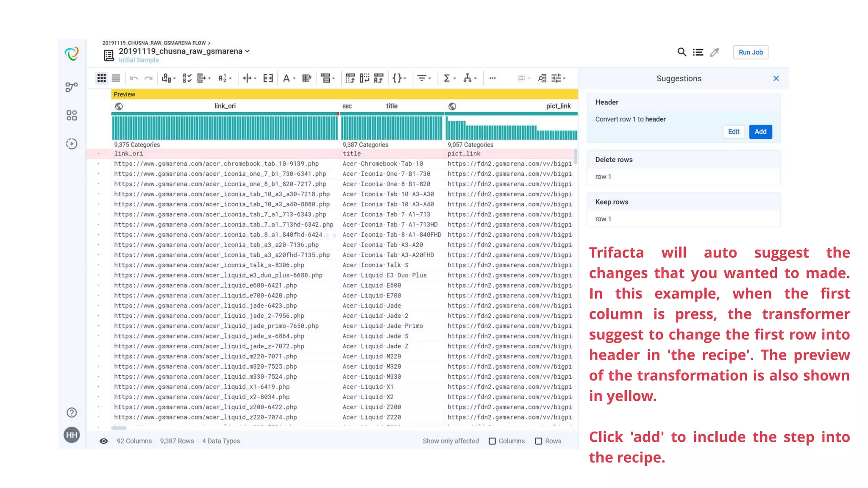Open the three-dots more tools
This screenshot has height=488, width=868.
pyautogui.click(x=492, y=78)
